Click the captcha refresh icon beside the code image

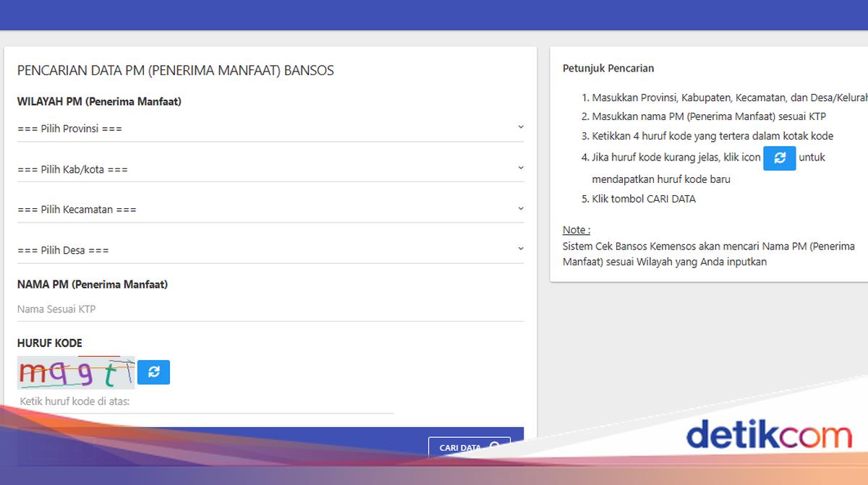click(x=153, y=372)
